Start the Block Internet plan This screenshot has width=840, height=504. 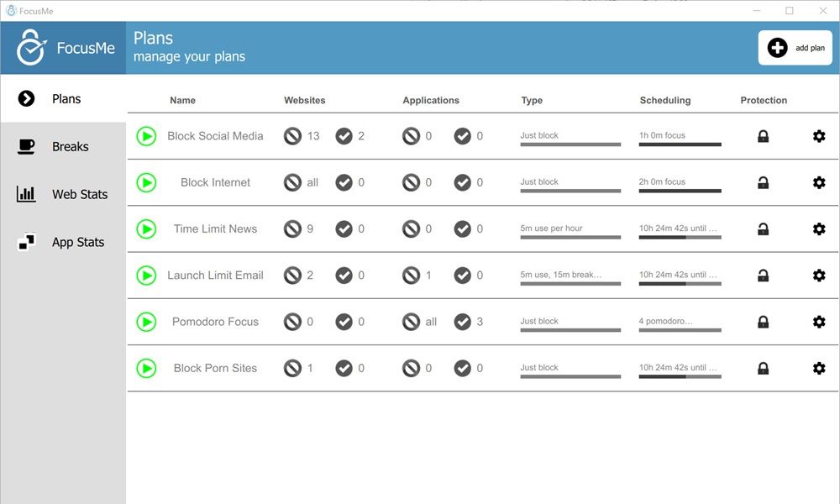(146, 182)
